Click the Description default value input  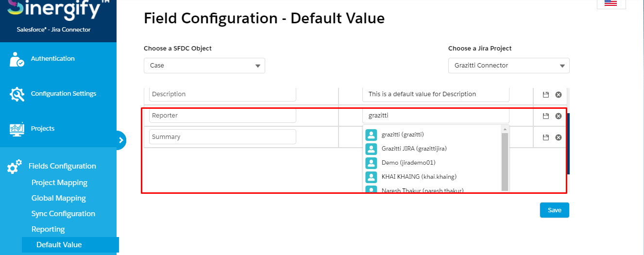[436, 94]
